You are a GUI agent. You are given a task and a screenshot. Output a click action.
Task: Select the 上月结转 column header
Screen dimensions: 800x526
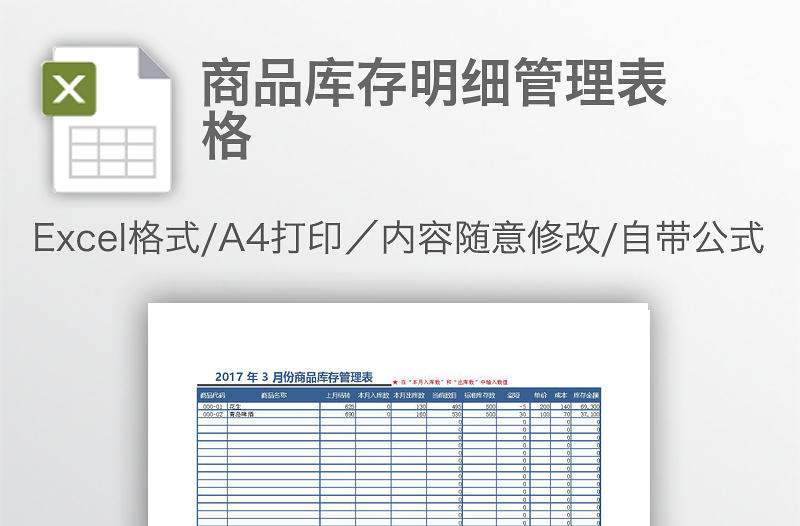[338, 395]
